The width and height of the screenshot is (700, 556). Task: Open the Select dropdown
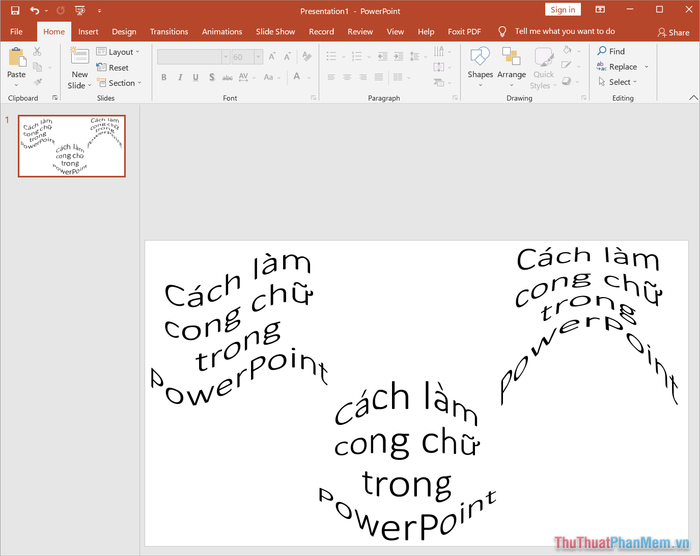(618, 82)
